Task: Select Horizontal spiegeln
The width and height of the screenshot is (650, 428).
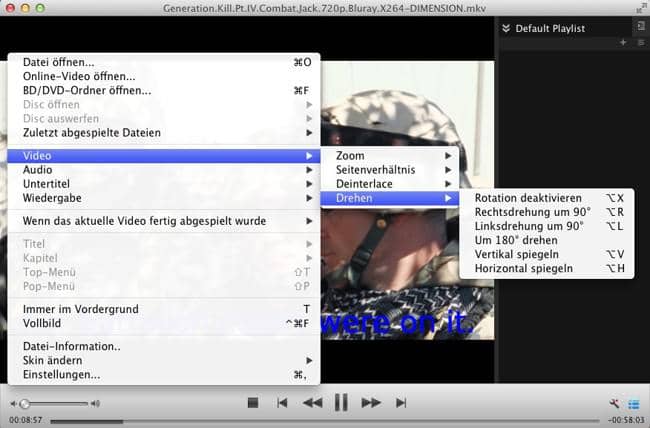Action: [547, 268]
